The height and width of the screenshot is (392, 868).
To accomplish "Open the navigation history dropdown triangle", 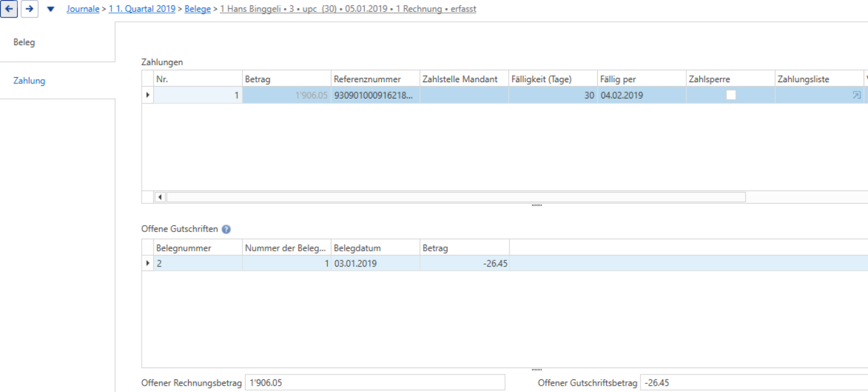I will pos(51,9).
